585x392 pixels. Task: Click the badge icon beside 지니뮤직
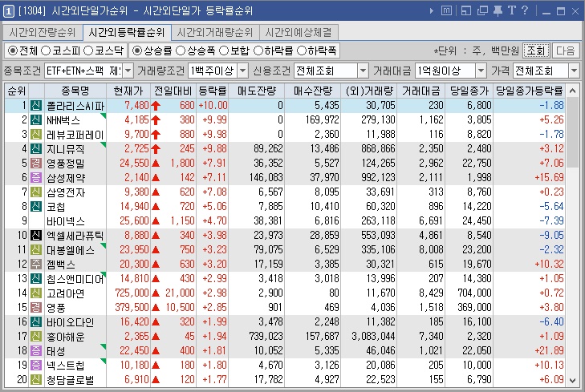pyautogui.click(x=36, y=148)
